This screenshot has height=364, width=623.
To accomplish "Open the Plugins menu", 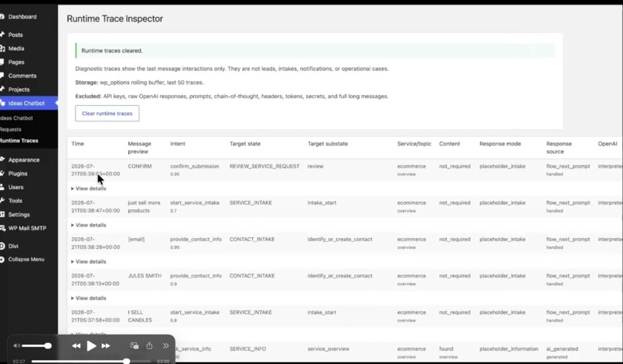I will [18, 173].
